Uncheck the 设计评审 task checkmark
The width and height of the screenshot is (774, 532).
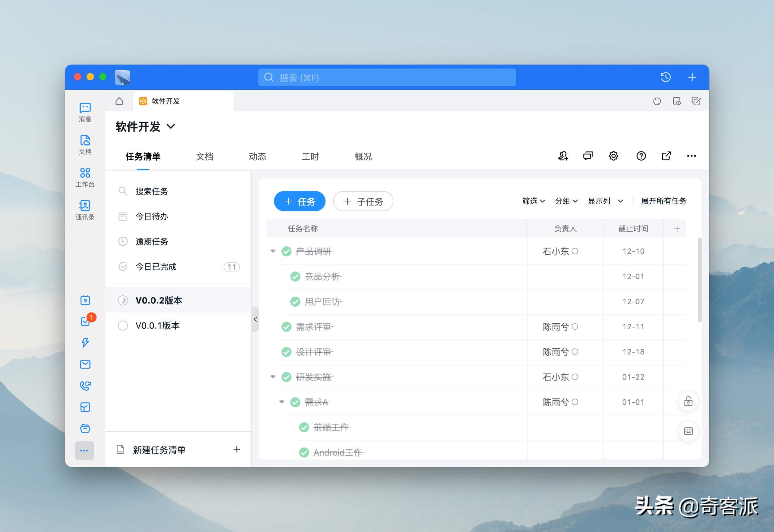tap(286, 352)
